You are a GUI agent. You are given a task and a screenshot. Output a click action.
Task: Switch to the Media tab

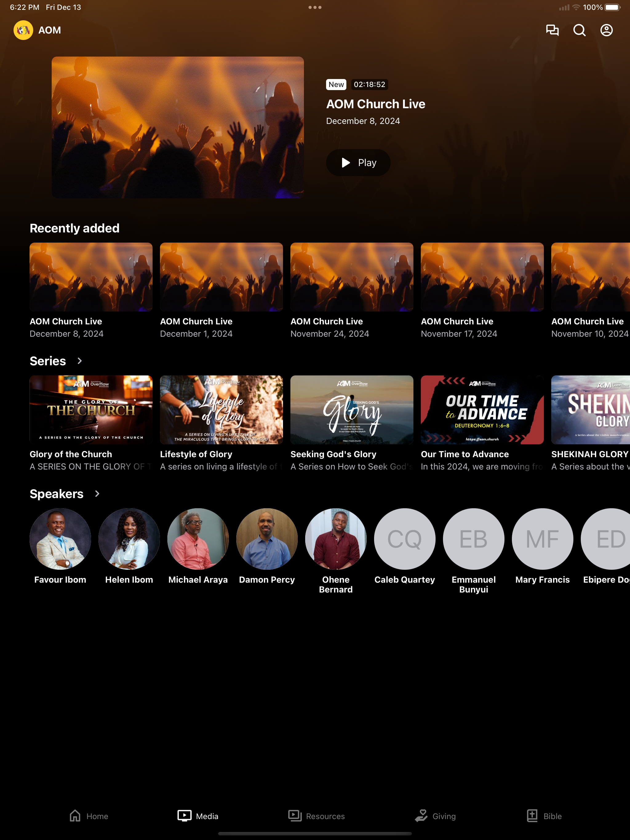coord(197,816)
